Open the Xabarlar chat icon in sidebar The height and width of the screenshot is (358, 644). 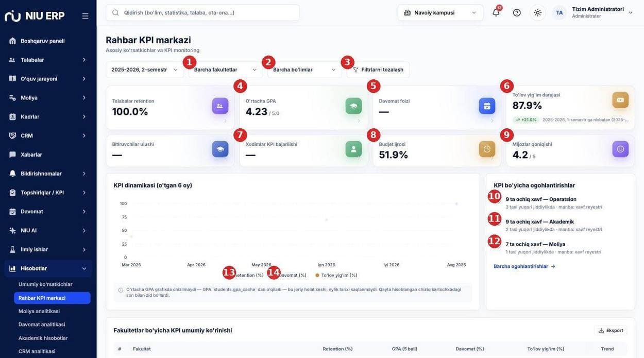(x=12, y=155)
